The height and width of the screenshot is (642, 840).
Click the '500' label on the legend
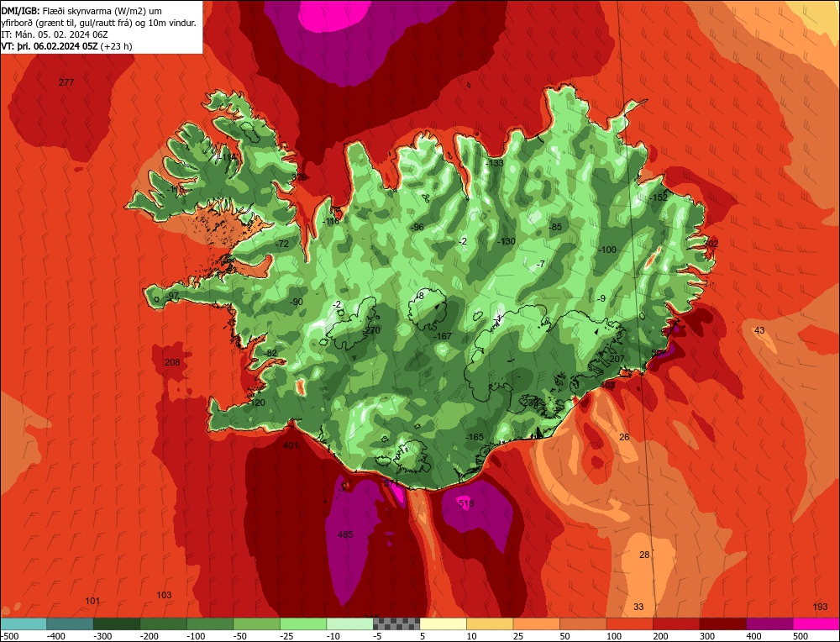(x=801, y=636)
